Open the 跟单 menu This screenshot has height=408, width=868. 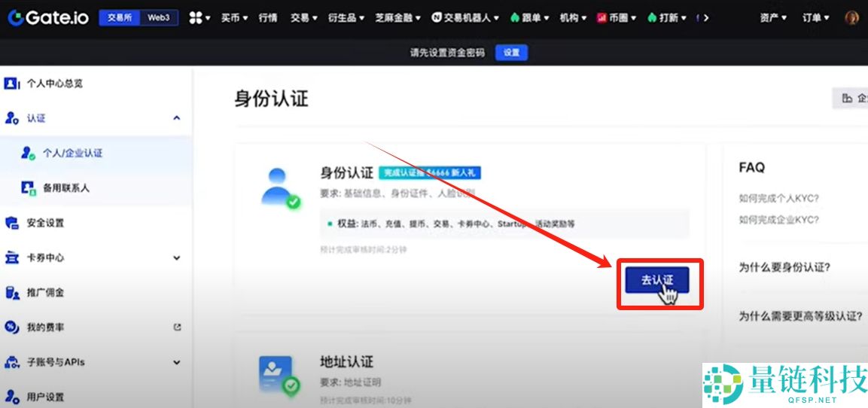529,18
